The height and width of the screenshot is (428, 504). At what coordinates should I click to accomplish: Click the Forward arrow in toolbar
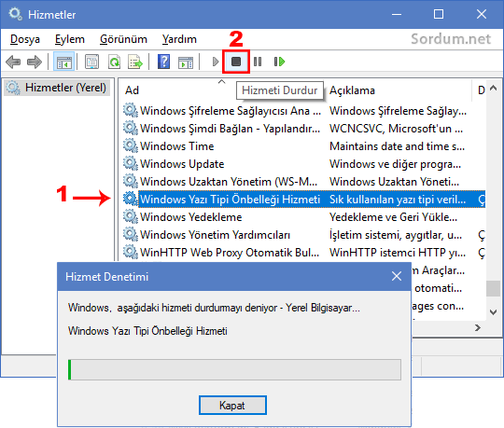(x=35, y=62)
